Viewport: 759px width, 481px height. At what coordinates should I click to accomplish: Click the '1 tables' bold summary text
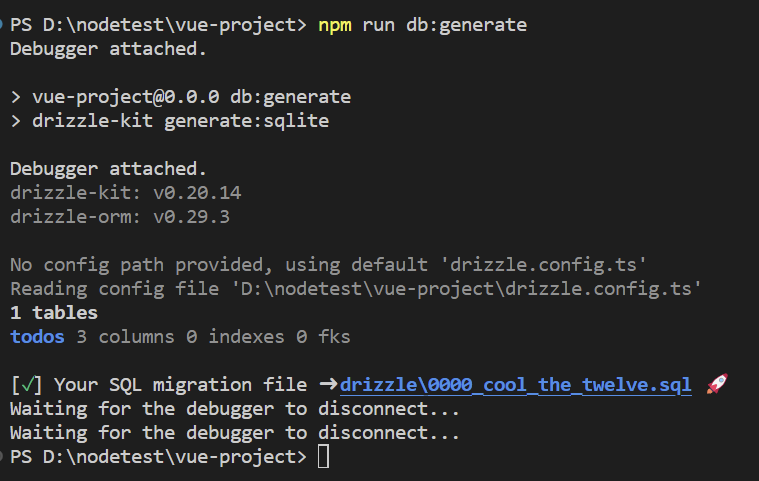54,313
